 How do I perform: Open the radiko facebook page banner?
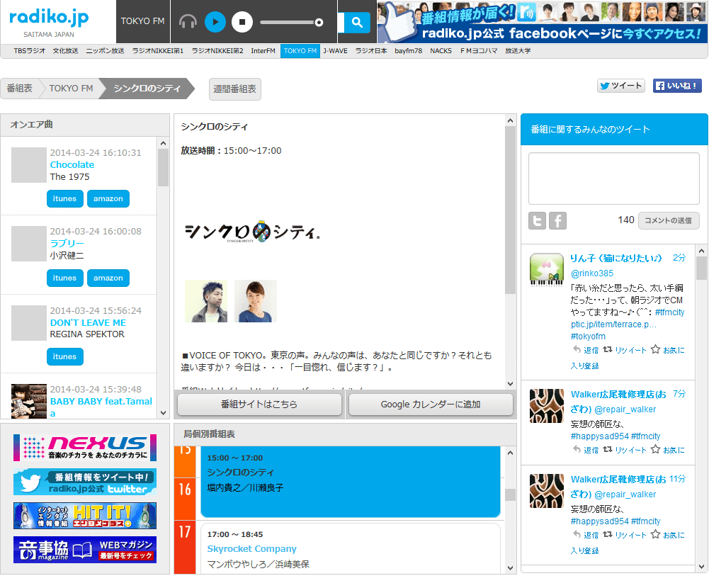[x=543, y=22]
